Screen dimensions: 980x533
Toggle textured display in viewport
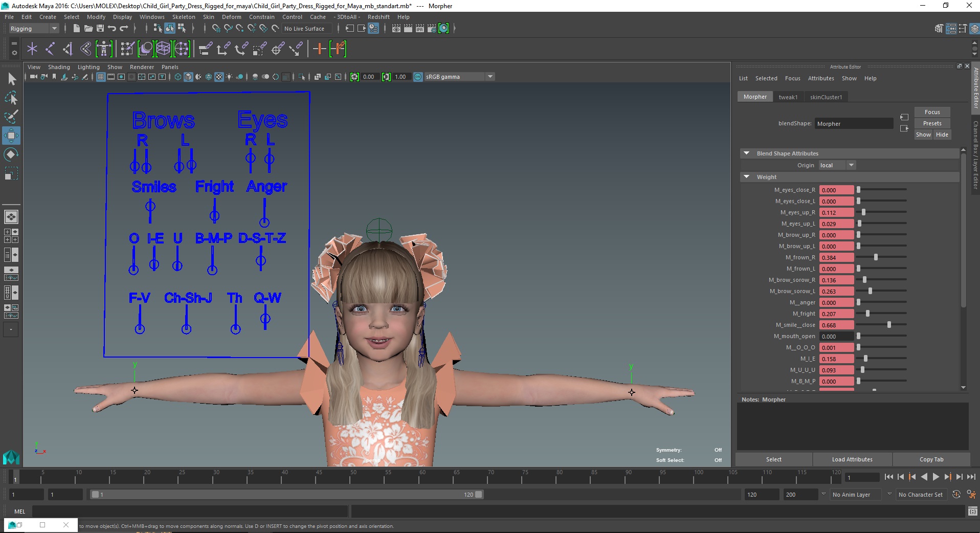coord(219,77)
